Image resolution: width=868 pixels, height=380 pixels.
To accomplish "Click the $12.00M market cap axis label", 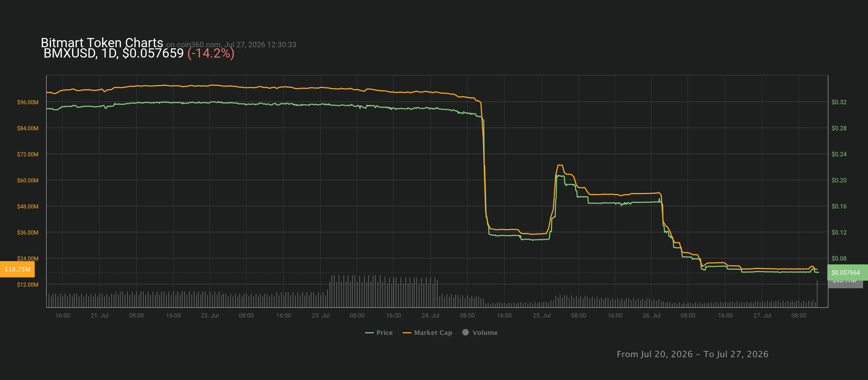I will click(28, 284).
